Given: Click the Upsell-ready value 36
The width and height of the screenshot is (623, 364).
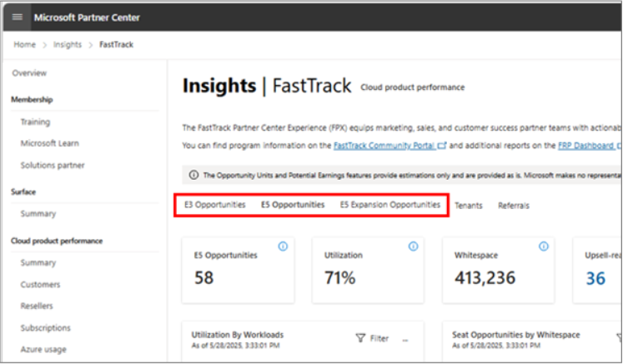Looking at the screenshot, I should pyautogui.click(x=595, y=278).
